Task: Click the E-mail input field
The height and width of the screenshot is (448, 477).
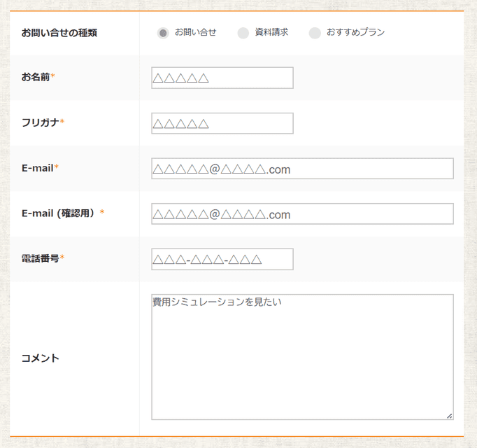Action: tap(302, 169)
